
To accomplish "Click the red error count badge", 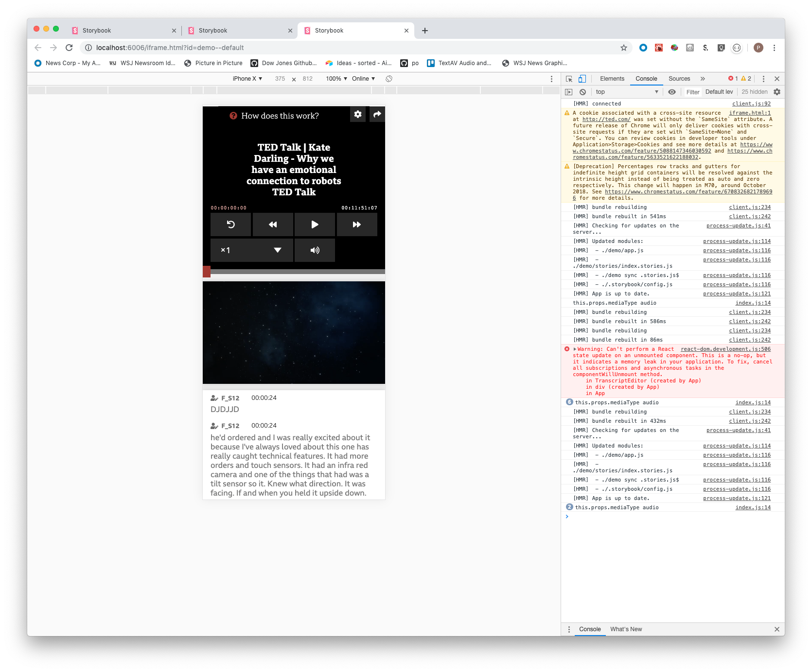I will 733,79.
